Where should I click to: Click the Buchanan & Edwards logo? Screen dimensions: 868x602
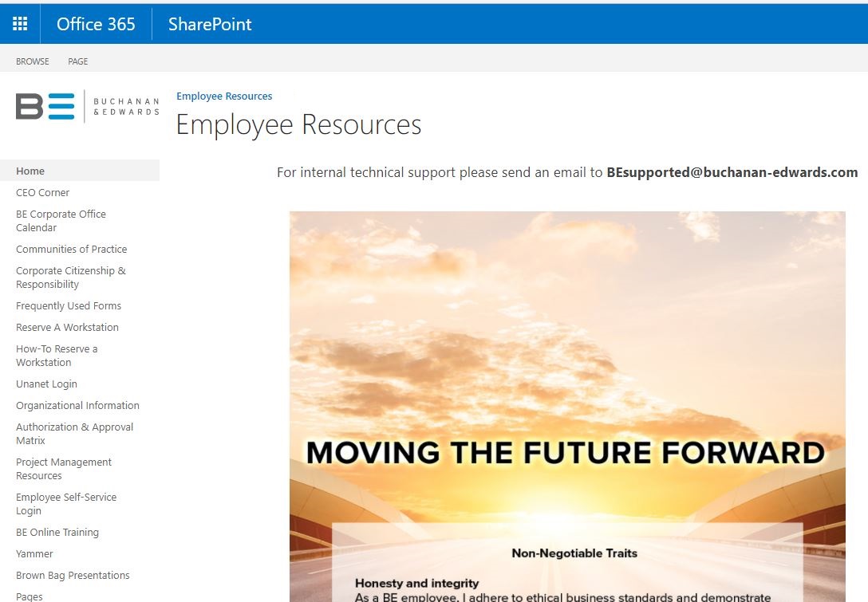click(85, 107)
